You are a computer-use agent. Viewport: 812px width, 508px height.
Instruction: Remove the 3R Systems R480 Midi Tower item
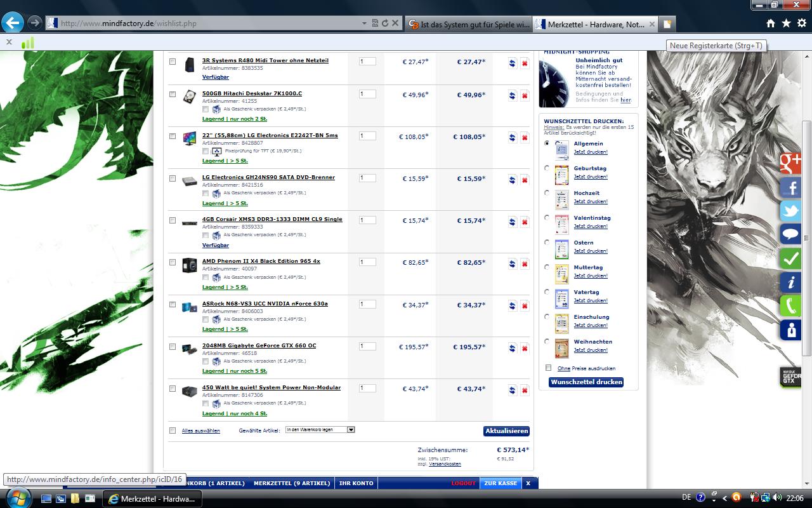coord(525,63)
